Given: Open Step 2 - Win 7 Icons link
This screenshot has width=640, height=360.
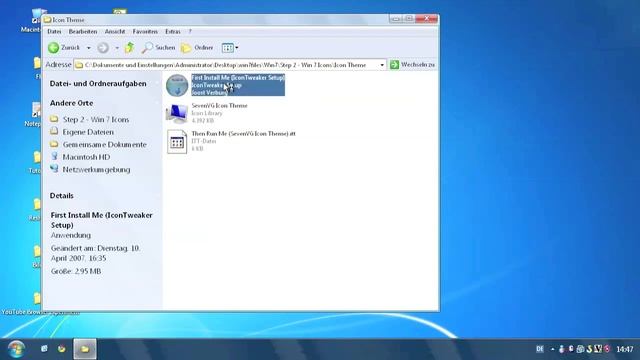Looking at the screenshot, I should click(x=96, y=120).
